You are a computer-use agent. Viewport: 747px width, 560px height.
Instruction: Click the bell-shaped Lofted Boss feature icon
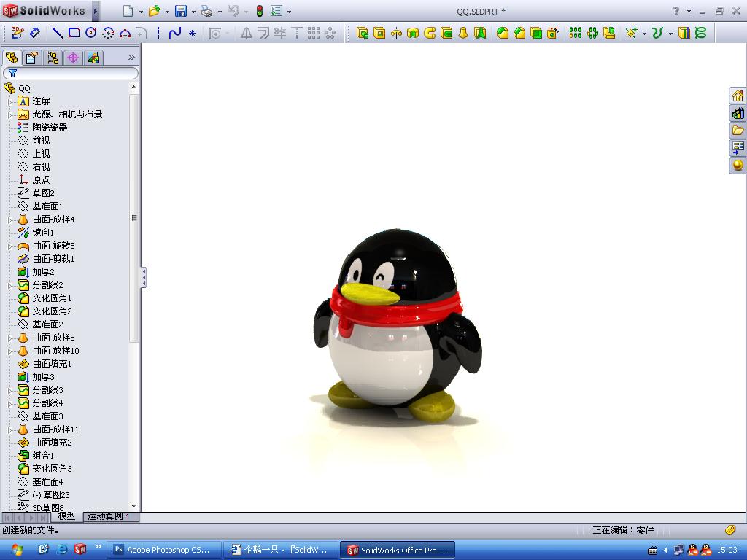pos(463,32)
